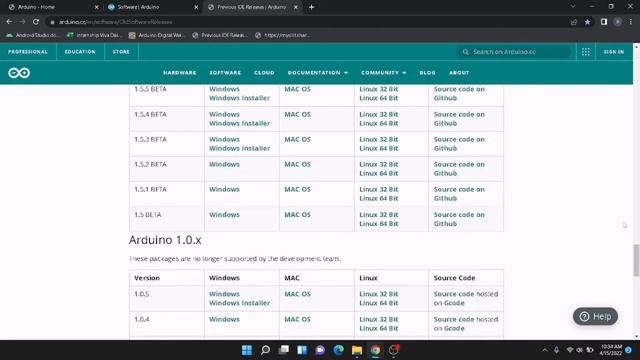Download Windows Installer for 1.5.5 BETA
Screen dimensions: 640x360
pos(239,98)
